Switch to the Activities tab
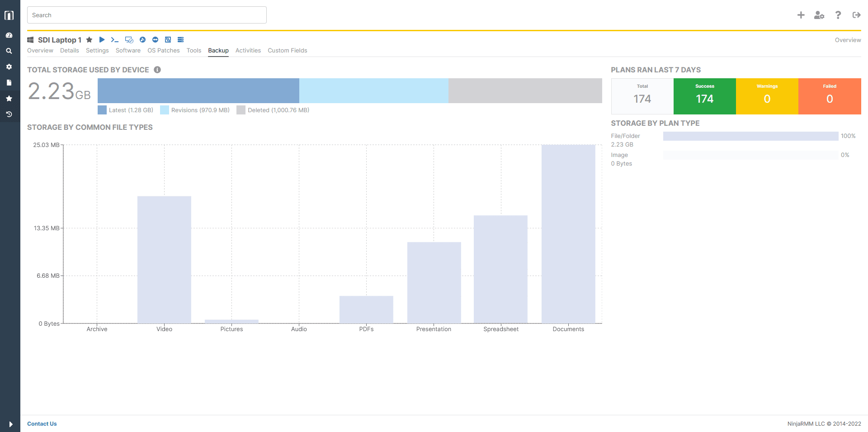The image size is (868, 432). pyautogui.click(x=248, y=51)
